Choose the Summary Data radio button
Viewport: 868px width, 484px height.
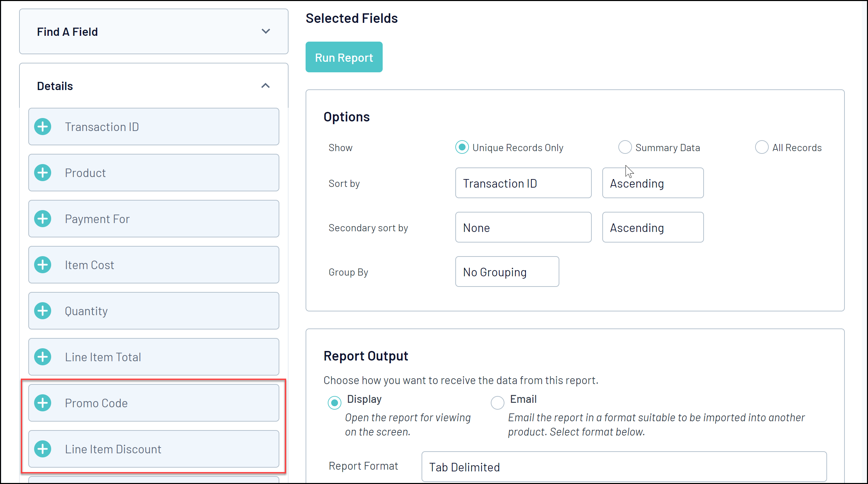[625, 147]
